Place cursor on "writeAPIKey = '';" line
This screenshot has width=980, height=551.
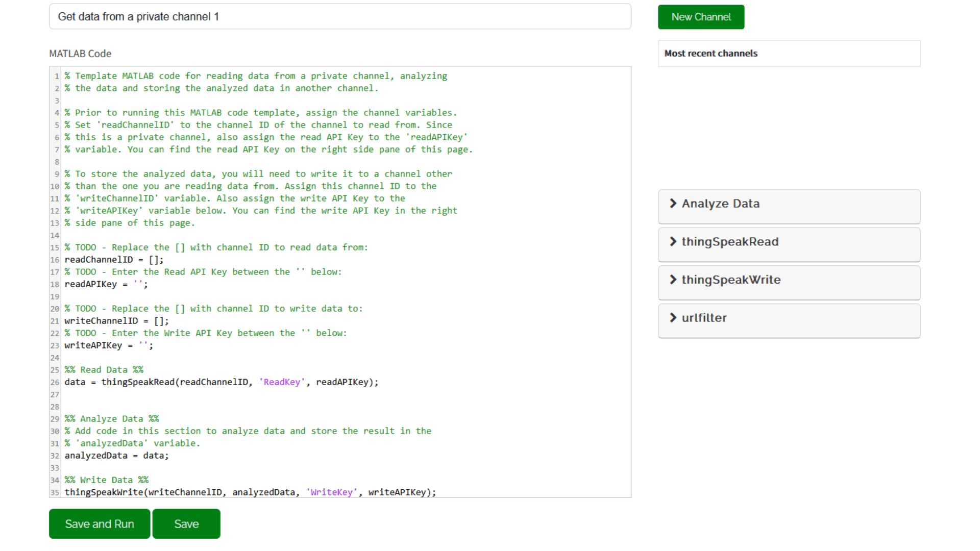point(109,345)
